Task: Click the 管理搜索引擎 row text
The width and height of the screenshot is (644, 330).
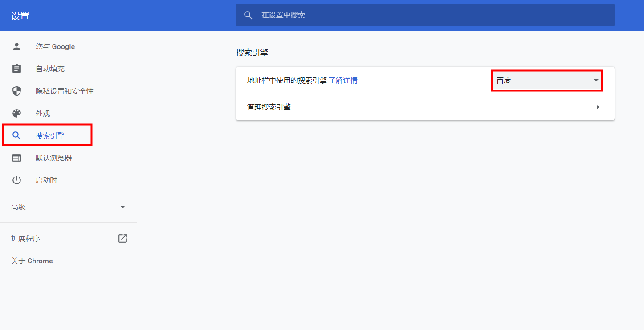Action: 269,107
